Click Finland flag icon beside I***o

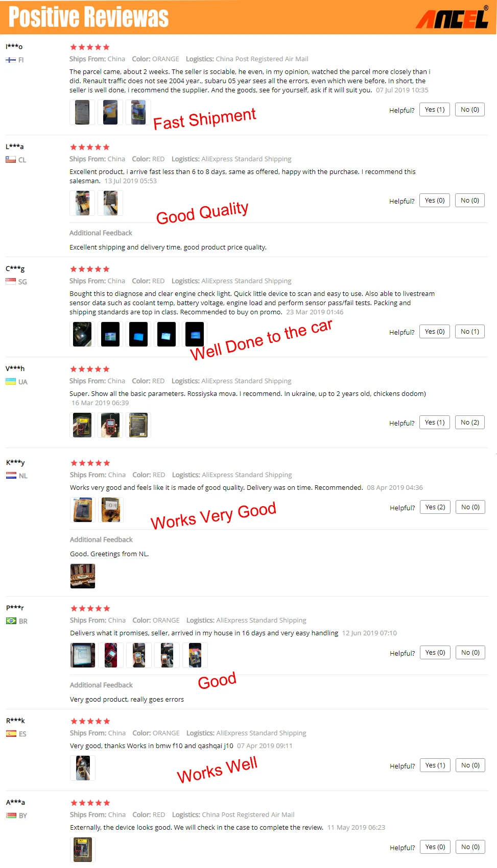pos(11,60)
